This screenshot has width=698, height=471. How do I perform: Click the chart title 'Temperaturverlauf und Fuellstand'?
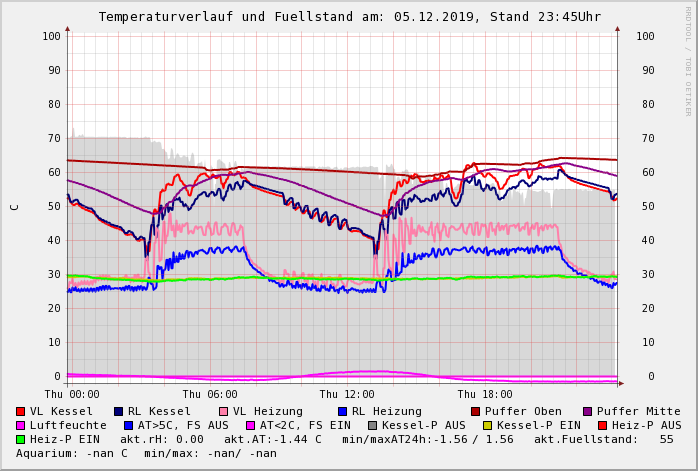252,17
